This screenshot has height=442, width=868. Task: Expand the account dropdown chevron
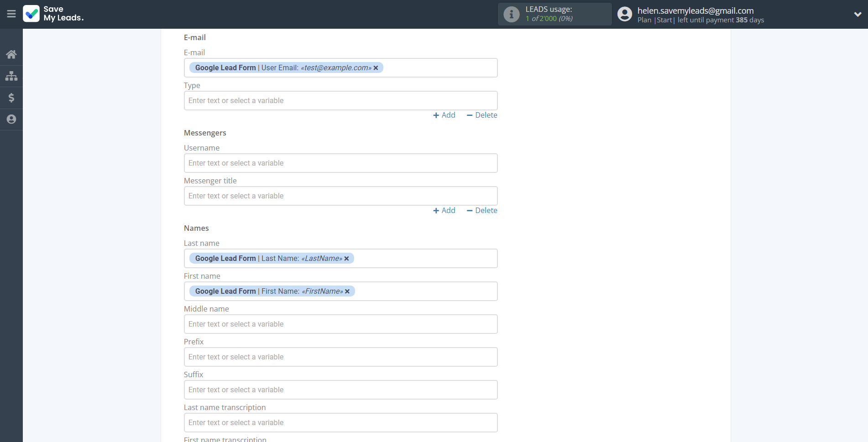pyautogui.click(x=858, y=14)
